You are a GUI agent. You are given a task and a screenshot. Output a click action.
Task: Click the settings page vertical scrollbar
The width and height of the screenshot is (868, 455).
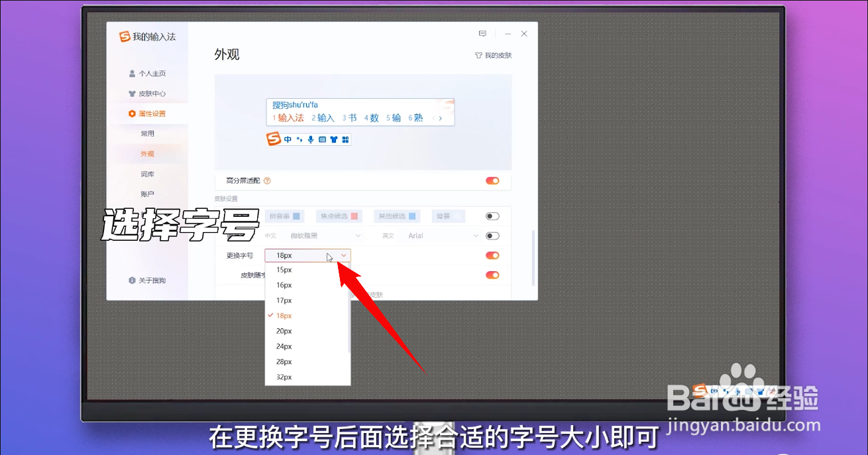click(533, 257)
